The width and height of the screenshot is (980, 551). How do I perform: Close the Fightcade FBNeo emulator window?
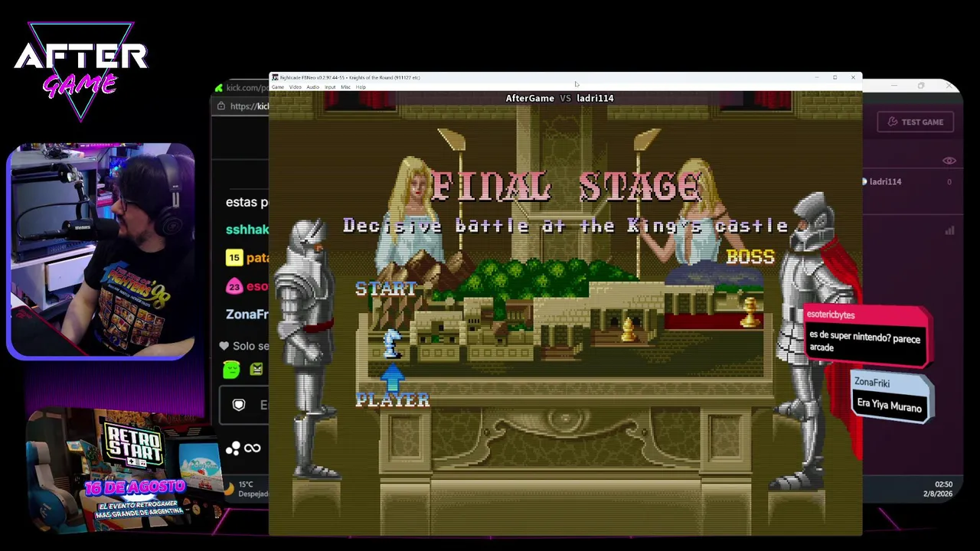click(x=853, y=77)
